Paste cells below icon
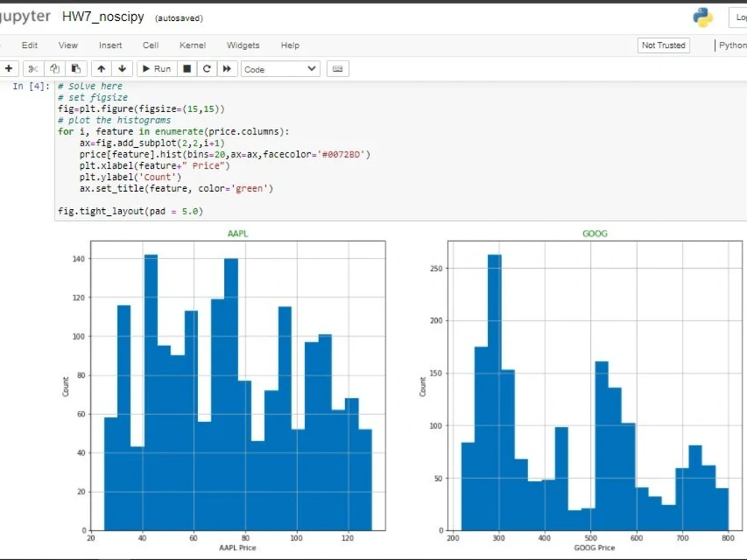 (75, 69)
